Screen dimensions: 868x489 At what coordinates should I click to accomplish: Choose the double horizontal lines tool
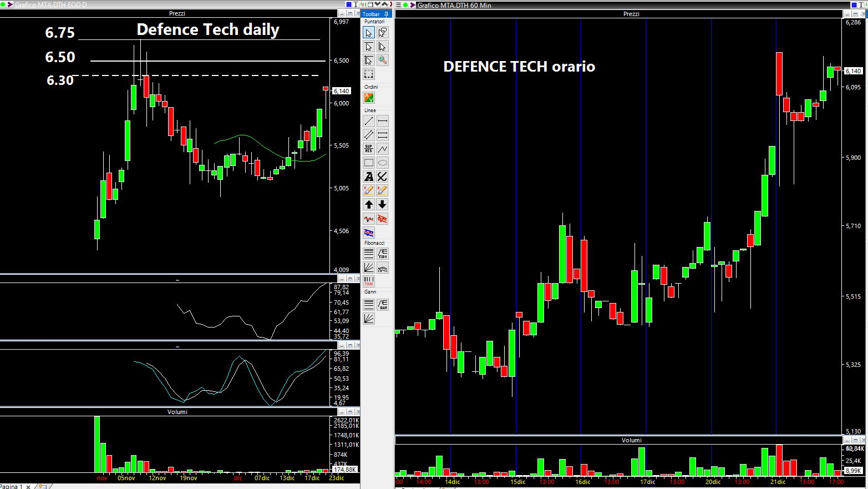383,135
